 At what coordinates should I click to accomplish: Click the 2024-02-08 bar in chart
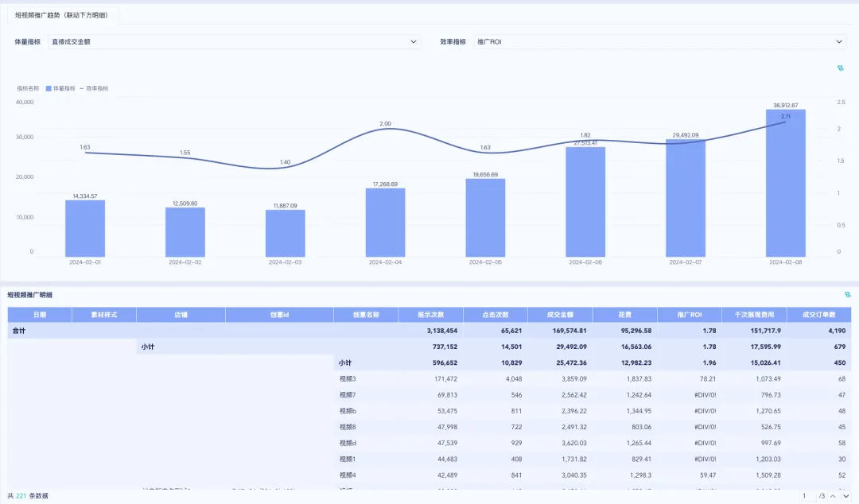[785, 183]
